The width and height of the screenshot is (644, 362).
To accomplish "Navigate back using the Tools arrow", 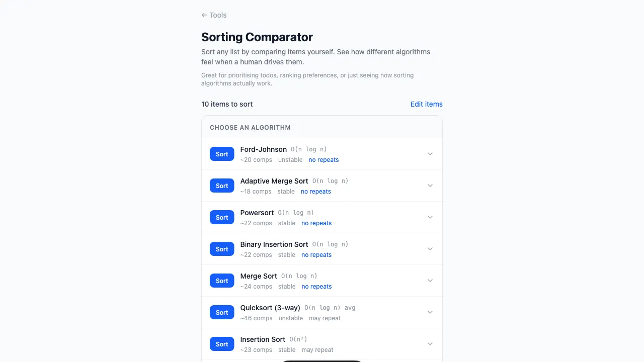I will pos(213,15).
